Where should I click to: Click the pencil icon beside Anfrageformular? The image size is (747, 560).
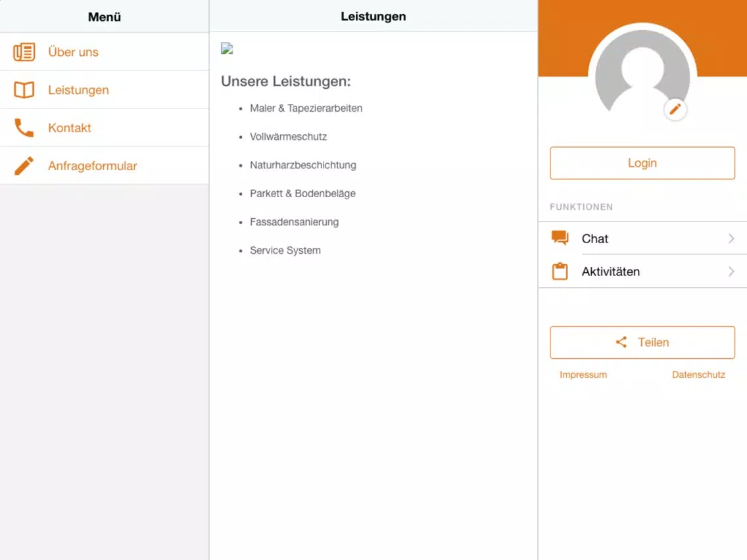24,166
